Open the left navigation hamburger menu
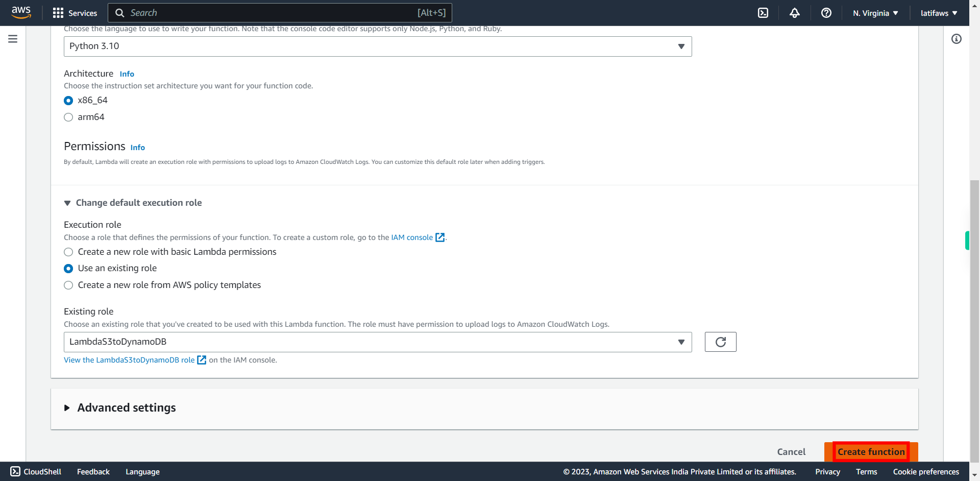Image resolution: width=980 pixels, height=481 pixels. (x=13, y=39)
